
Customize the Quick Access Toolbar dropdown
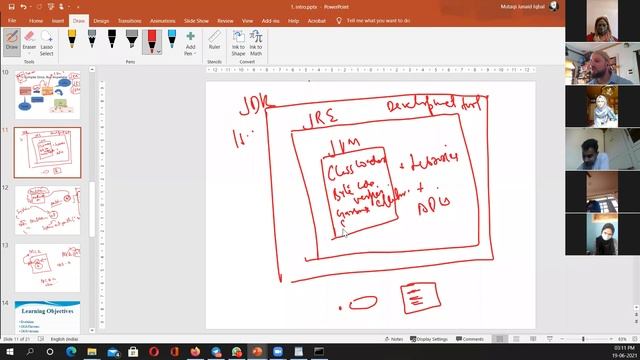point(78,7)
